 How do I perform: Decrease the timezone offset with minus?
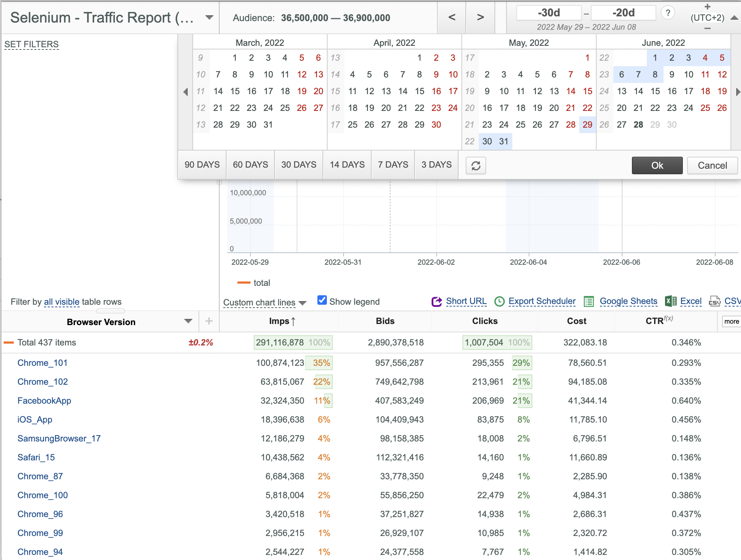point(707,28)
